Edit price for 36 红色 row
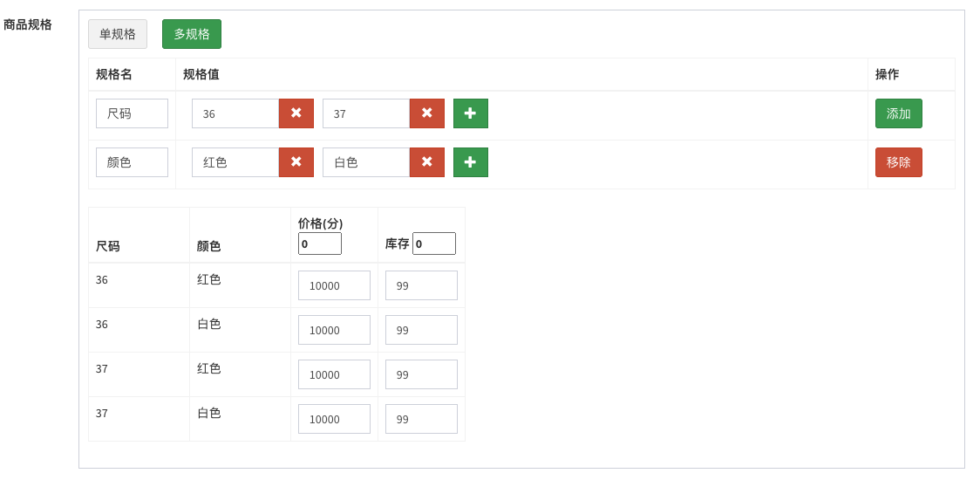980x480 pixels. point(334,285)
